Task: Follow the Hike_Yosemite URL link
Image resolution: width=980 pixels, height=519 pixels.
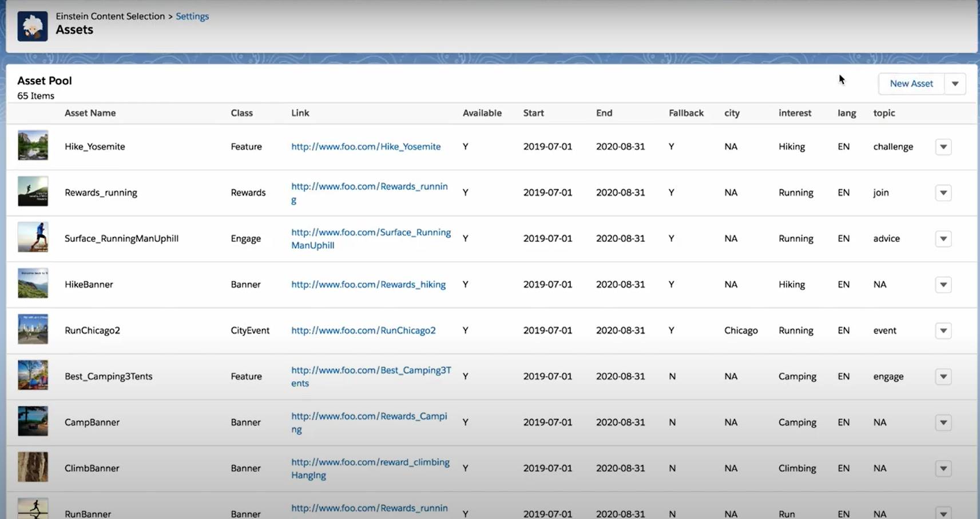Action: click(366, 146)
